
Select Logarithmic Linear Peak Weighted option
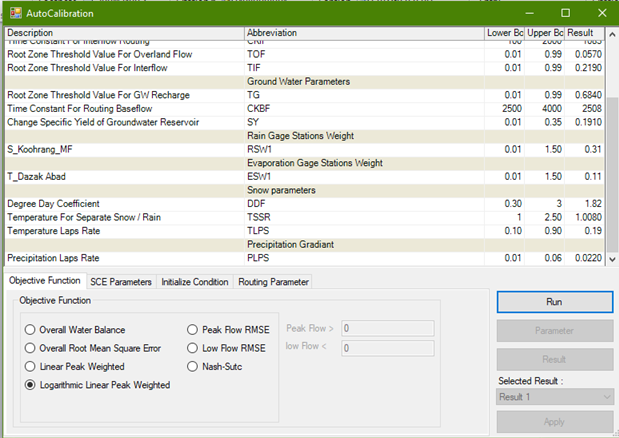pos(31,384)
